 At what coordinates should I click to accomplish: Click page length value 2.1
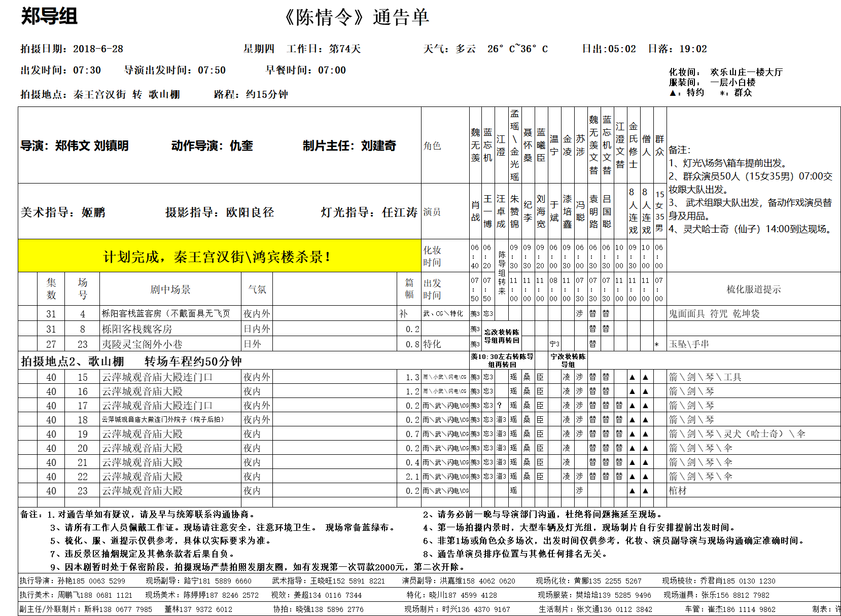coord(412,477)
